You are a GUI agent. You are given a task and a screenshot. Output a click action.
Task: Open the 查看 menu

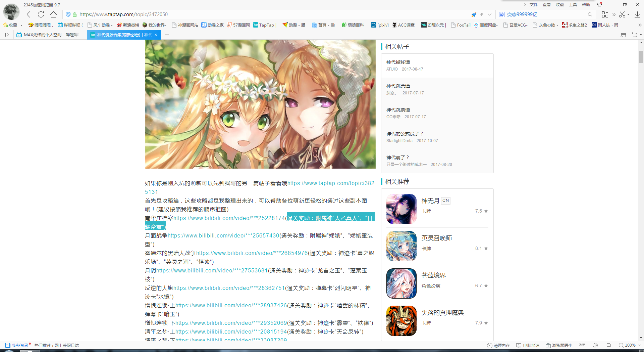point(547,4)
